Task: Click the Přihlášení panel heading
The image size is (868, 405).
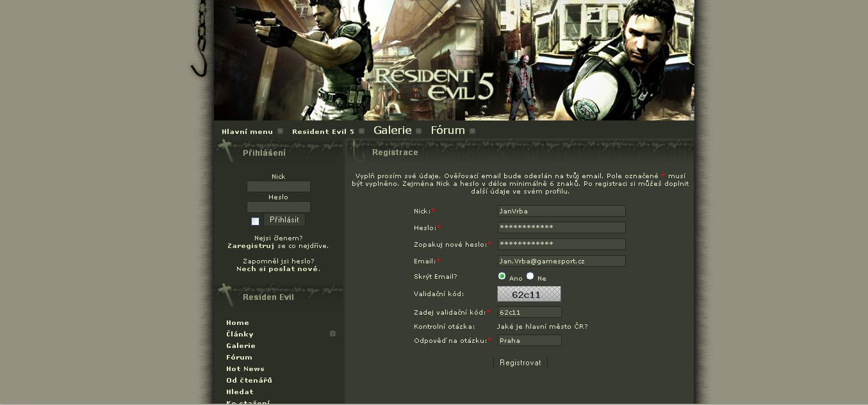Action: 265,153
